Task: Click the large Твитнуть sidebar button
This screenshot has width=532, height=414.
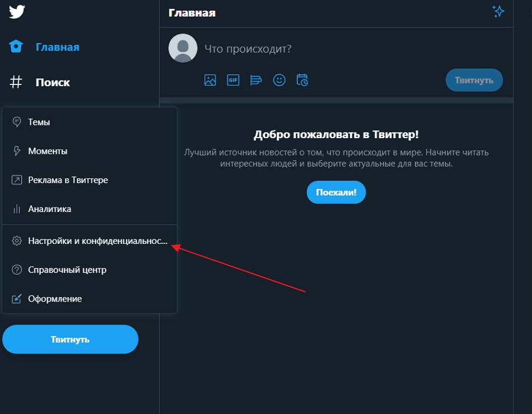Action: click(70, 340)
